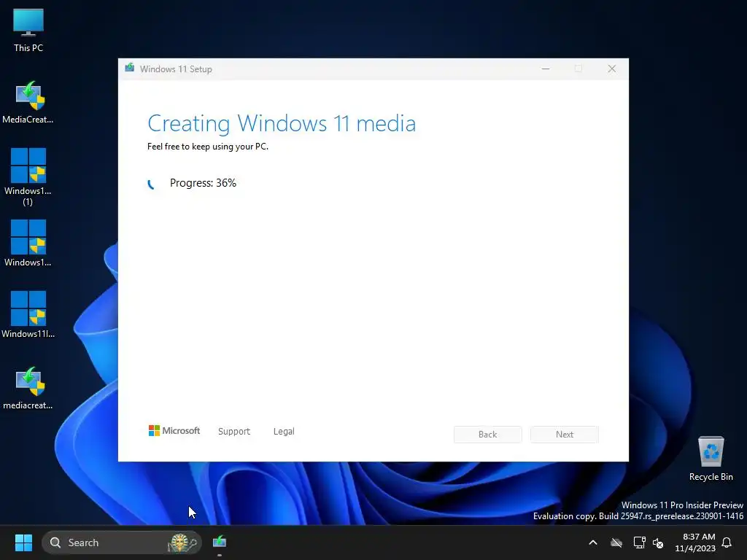Open the Windows Start menu
This screenshot has width=747, height=560.
[23, 542]
